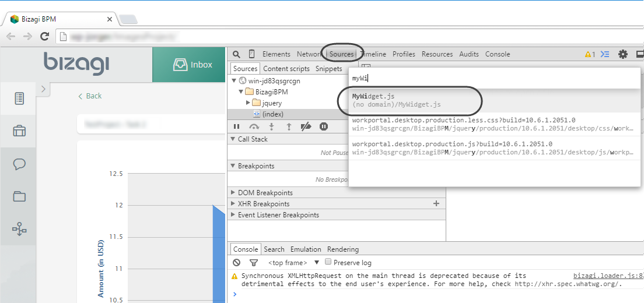This screenshot has height=303, width=644.
Task: Click the warning count icon
Action: (x=590, y=54)
